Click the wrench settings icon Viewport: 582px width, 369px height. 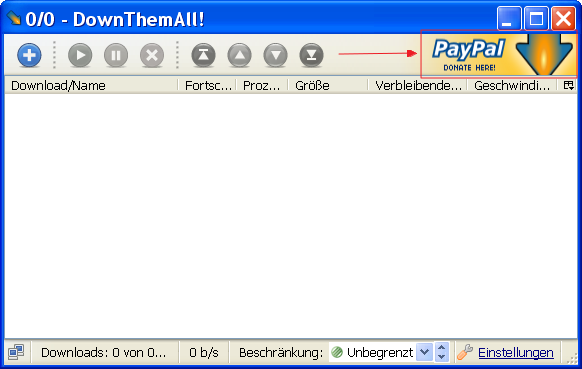465,352
